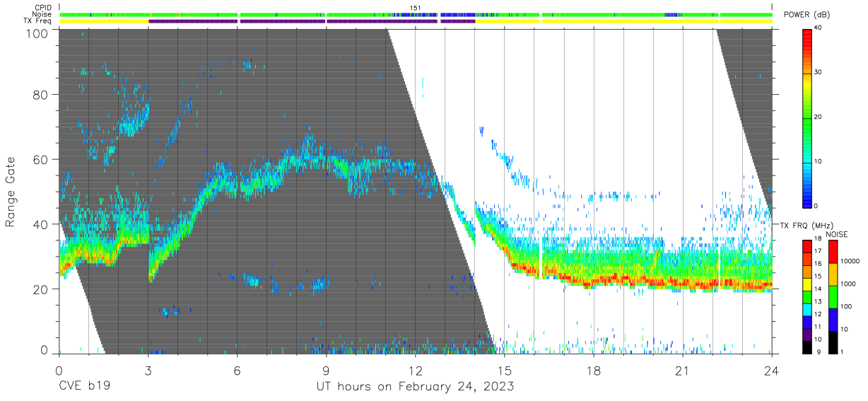Click the '10' tick on the POWER colorbar

pyautogui.click(x=819, y=161)
